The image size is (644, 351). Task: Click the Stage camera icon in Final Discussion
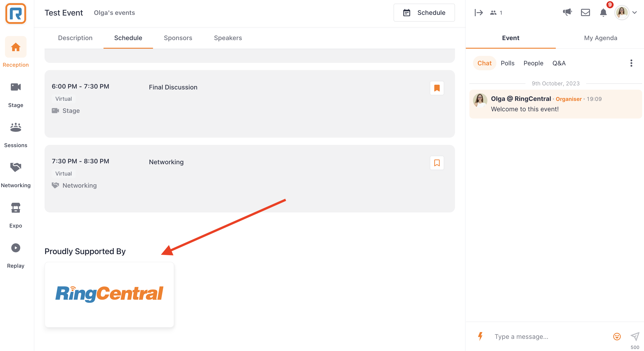55,110
